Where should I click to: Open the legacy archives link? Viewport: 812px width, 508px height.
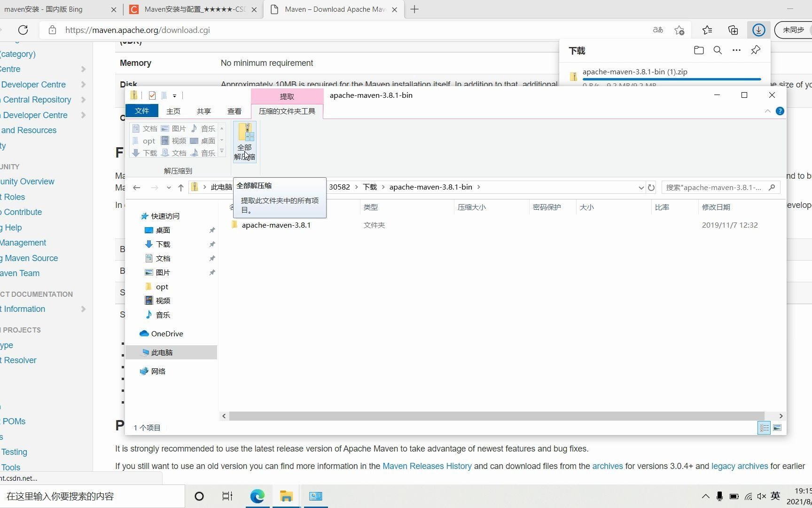(739, 466)
